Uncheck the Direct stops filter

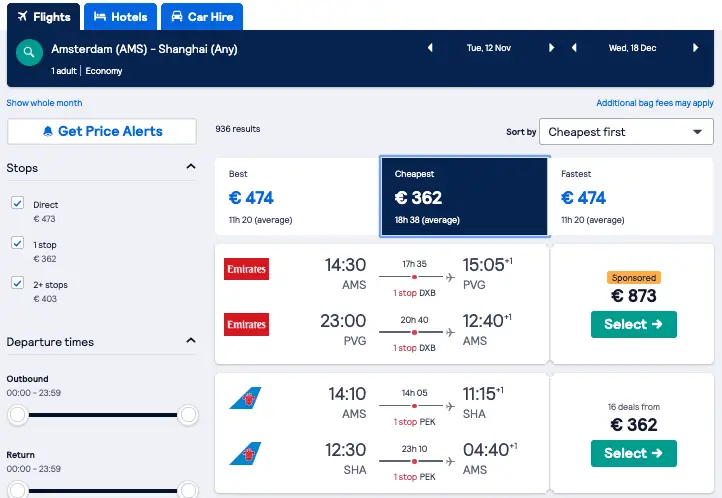[x=17, y=203]
